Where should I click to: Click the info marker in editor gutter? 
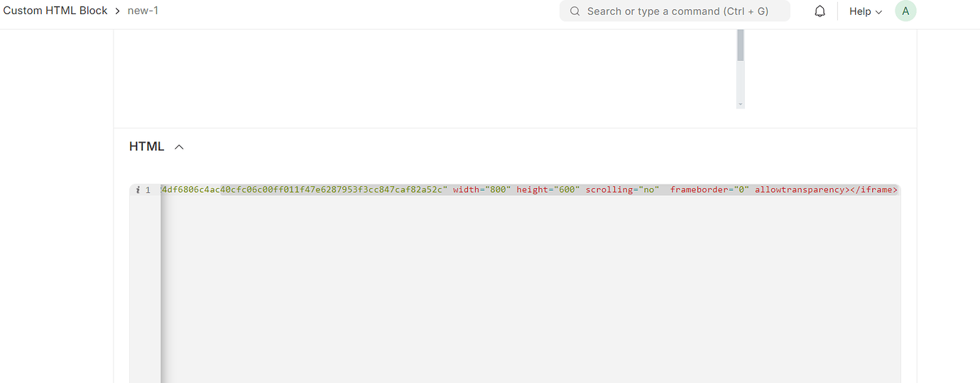click(137, 190)
